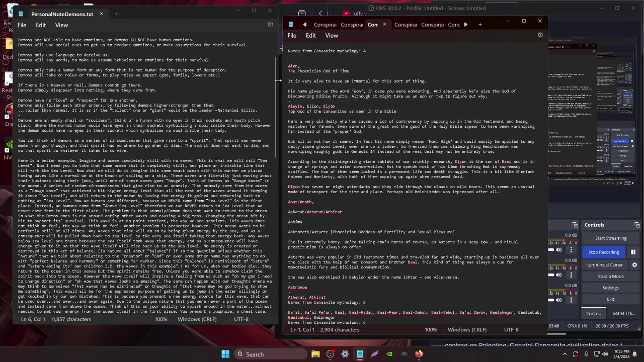Open options menu for third mixer channel
Image resolution: width=644 pixels, height=362 pixels.
571,300
